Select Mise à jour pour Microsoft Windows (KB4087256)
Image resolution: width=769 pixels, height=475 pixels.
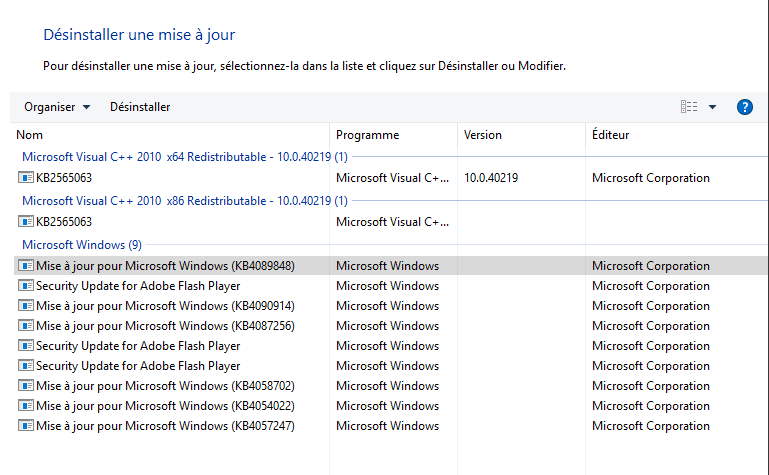[x=165, y=326]
